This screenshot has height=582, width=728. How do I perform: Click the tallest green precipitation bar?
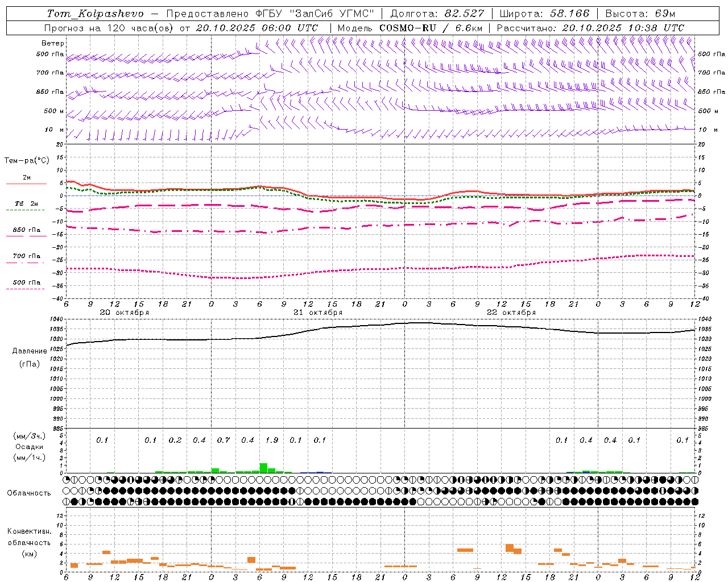[263, 468]
